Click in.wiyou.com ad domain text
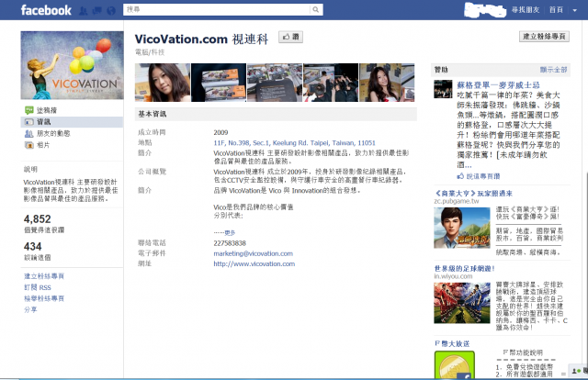Screen dimensions: 588x380 [x=453, y=276]
